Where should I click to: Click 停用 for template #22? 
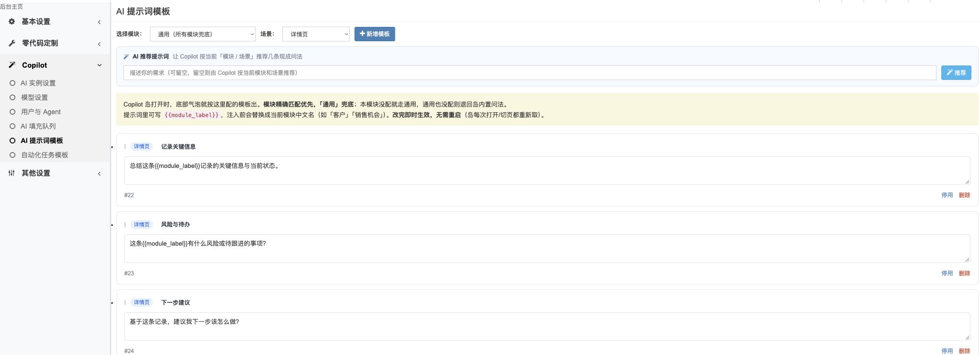click(947, 195)
